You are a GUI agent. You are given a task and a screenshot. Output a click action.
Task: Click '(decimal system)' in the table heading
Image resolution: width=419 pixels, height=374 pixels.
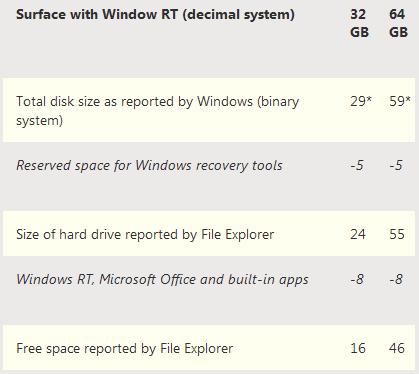(x=238, y=15)
